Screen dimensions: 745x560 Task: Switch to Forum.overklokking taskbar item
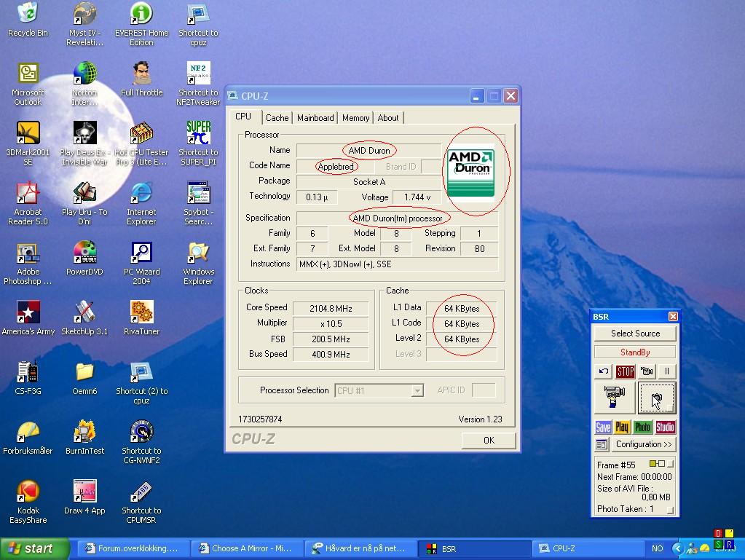pos(133,549)
